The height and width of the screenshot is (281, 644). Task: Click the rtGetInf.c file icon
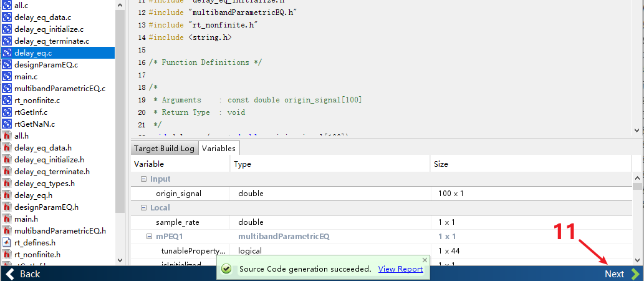(7, 112)
